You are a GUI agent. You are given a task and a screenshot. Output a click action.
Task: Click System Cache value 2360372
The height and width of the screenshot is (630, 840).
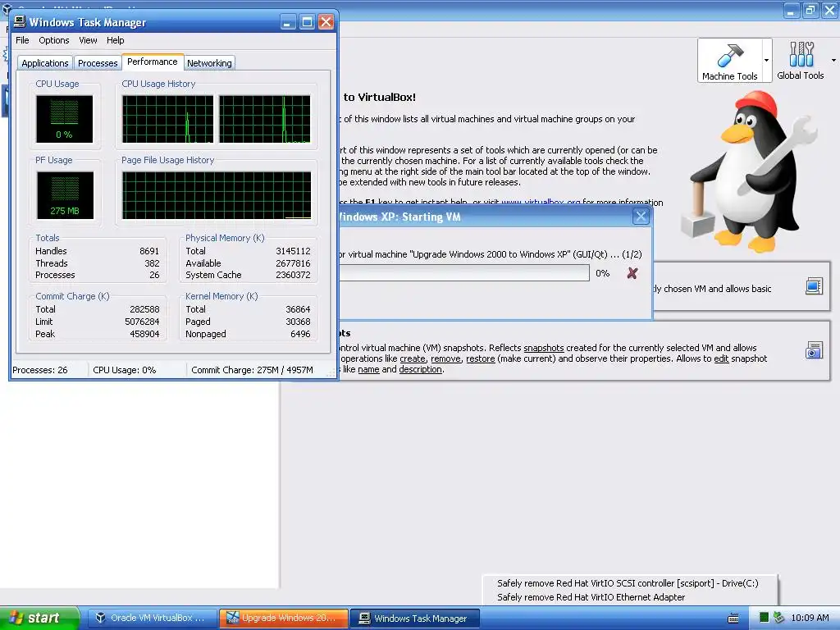click(293, 275)
